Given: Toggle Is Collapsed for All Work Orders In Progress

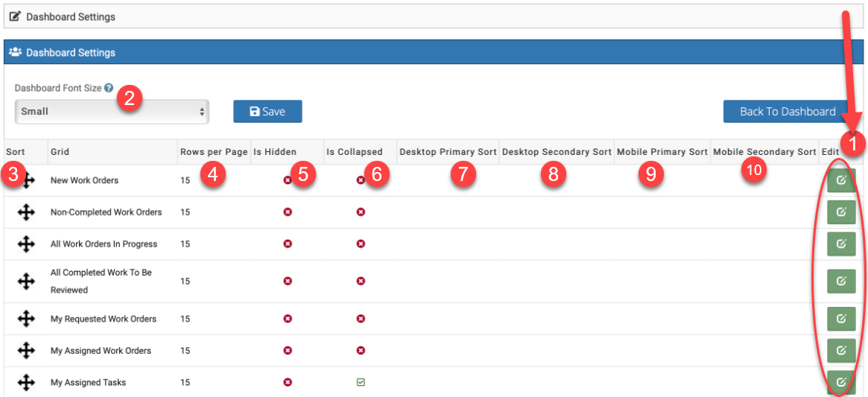Looking at the screenshot, I should [x=361, y=244].
